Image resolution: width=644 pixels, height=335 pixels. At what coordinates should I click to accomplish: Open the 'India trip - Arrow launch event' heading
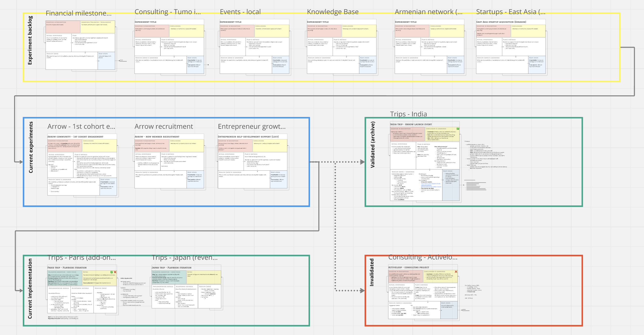point(411,124)
